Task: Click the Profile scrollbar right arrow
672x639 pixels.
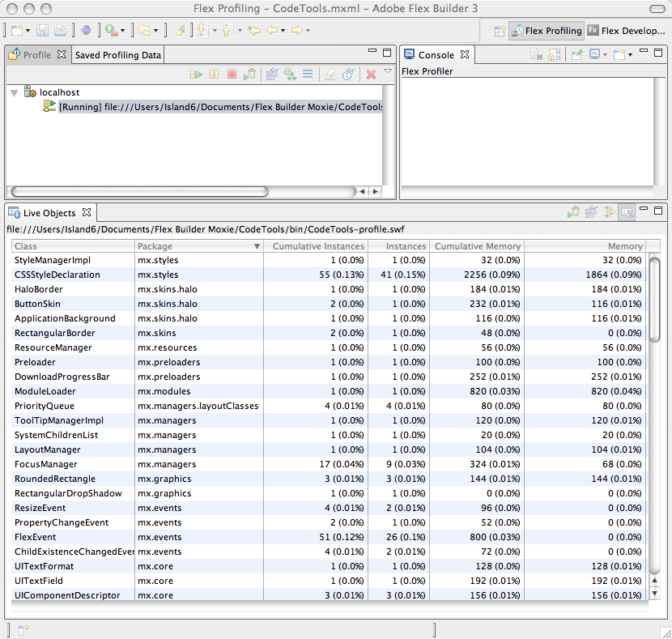Action: click(376, 192)
